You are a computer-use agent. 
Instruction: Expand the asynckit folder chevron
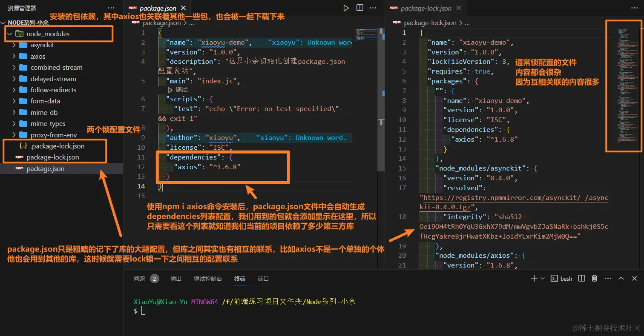pos(14,45)
